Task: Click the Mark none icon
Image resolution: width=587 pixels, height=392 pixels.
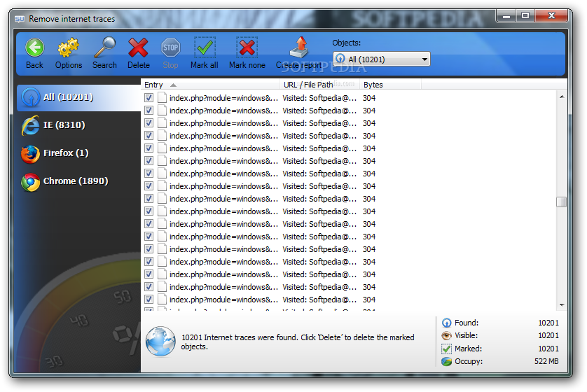Action: point(247,48)
